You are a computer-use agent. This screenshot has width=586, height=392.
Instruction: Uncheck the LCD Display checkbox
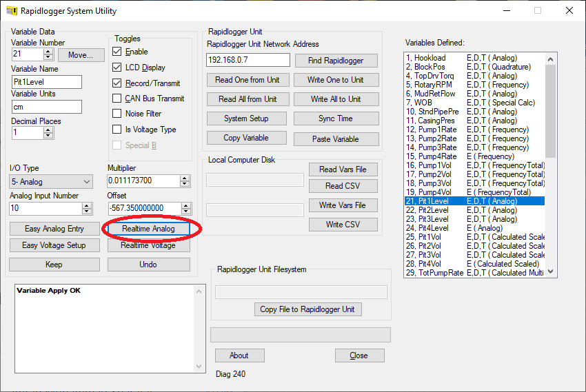(117, 68)
